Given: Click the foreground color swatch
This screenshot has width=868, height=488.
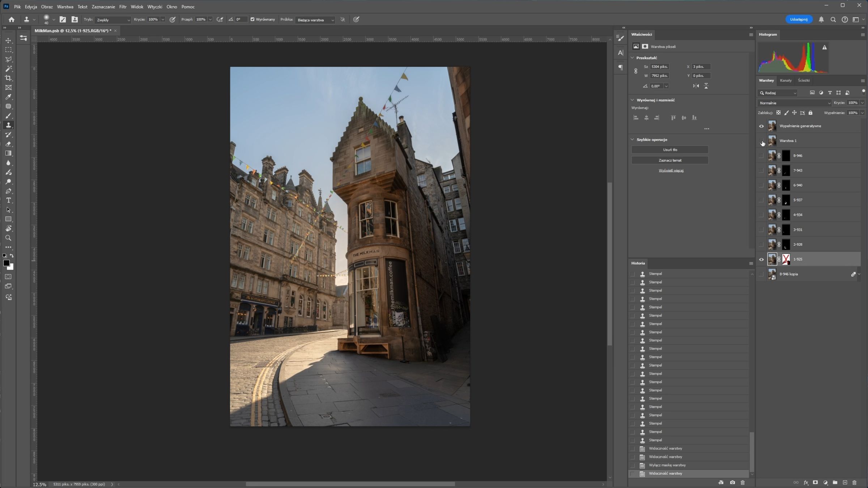Looking at the screenshot, I should pos(6,263).
